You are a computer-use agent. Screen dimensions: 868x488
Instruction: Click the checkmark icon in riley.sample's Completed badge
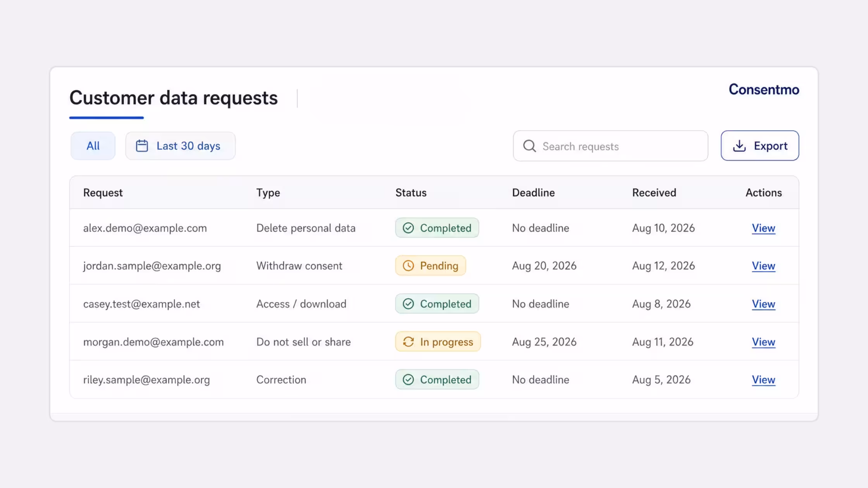(x=408, y=380)
